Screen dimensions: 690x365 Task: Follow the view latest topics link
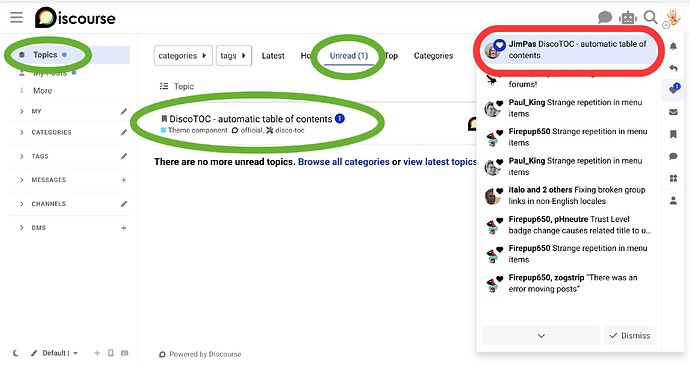440,162
